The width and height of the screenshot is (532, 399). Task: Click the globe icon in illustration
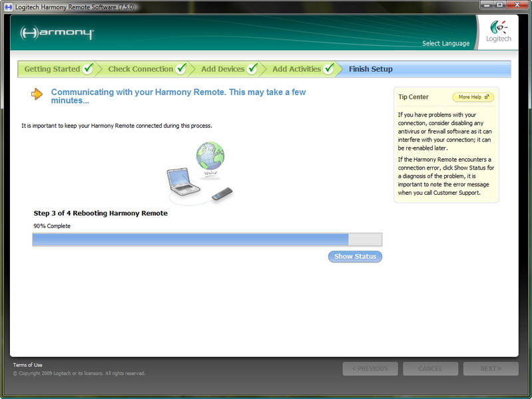coord(210,158)
